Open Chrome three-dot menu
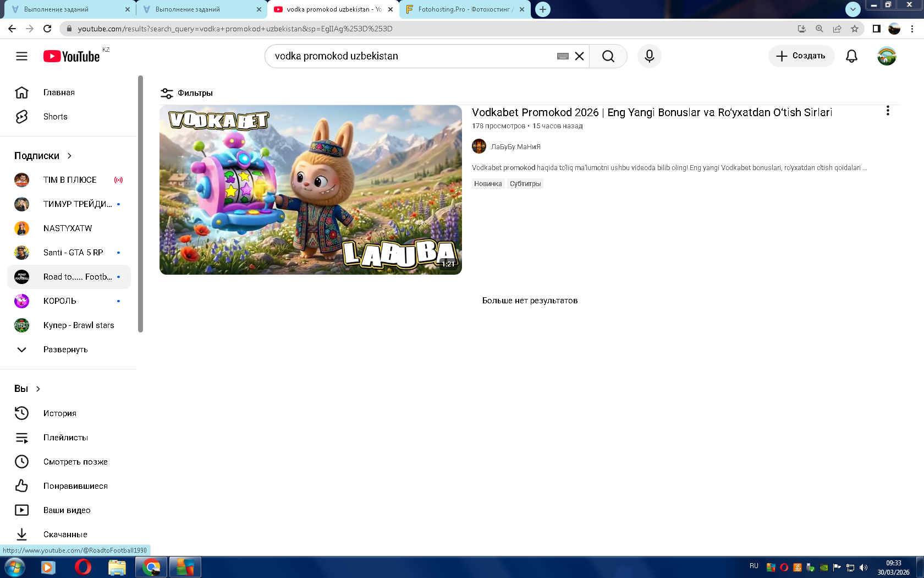Viewport: 924px width, 578px height. (x=912, y=29)
